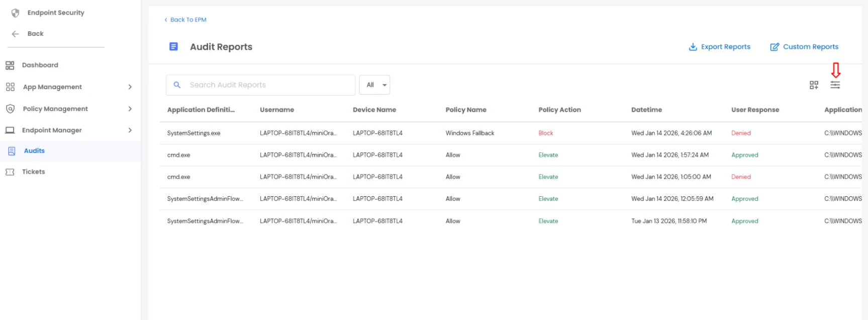
Task: Click the Audits document icon
Action: 12,151
